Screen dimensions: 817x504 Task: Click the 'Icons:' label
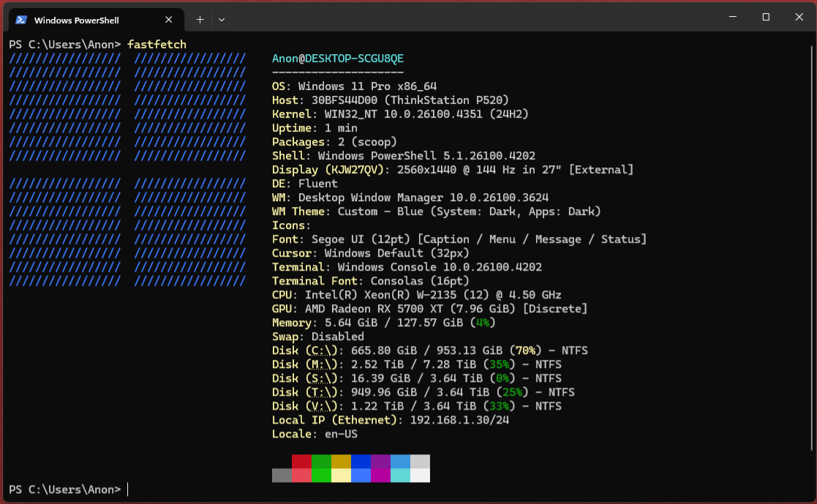click(291, 225)
